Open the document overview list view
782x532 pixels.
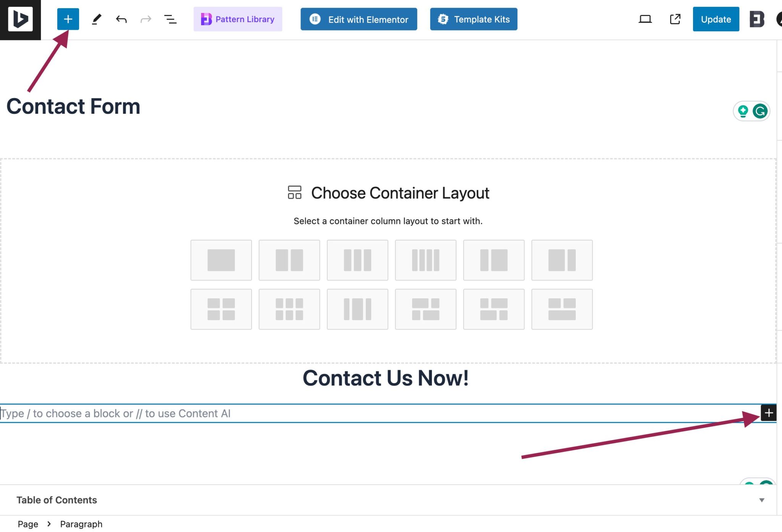pyautogui.click(x=170, y=19)
